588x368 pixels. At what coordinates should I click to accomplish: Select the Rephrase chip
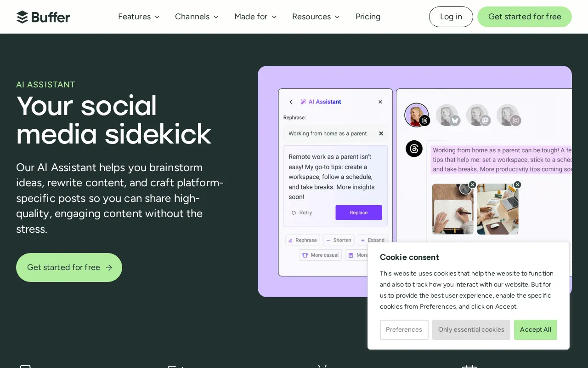[x=302, y=240]
